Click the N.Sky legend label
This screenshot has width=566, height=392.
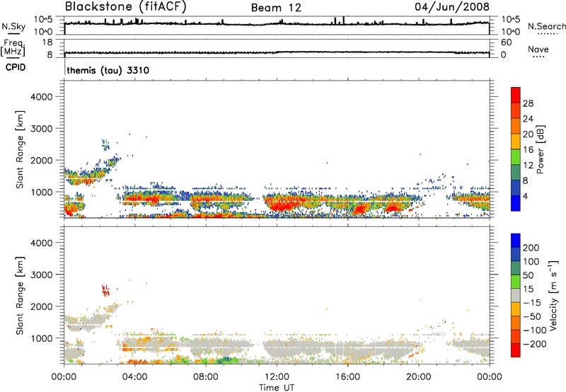click(13, 26)
